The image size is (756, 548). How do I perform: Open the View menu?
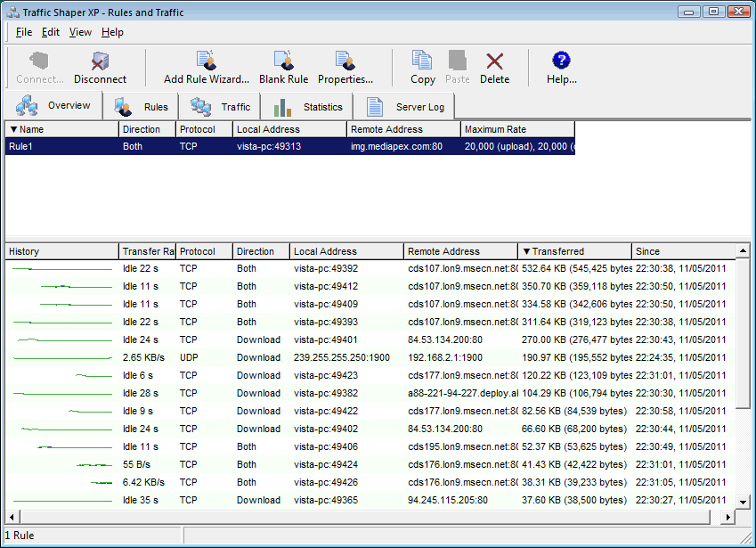point(80,32)
